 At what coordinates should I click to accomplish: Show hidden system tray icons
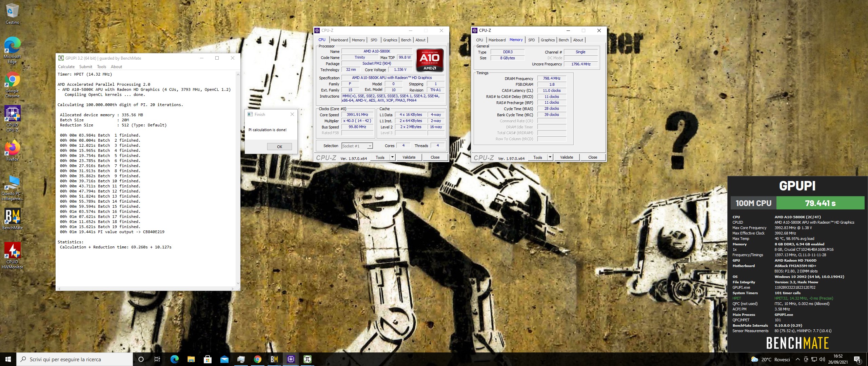click(798, 360)
